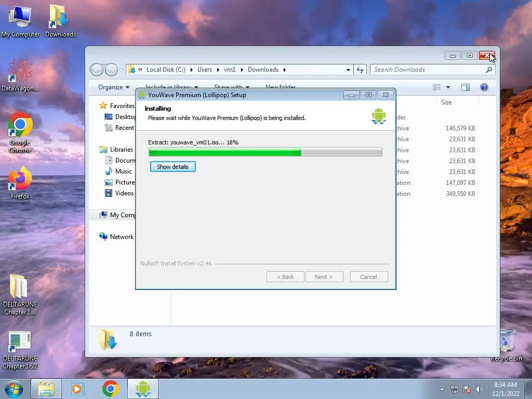Select Favorites in the navigation pane
Screen dimensions: 532x399
(x=117, y=106)
